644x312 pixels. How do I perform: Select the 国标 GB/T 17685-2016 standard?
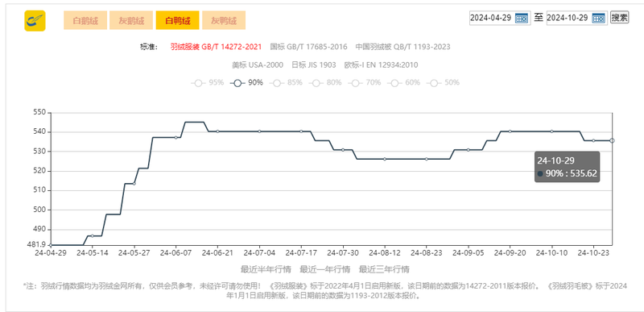click(x=309, y=47)
